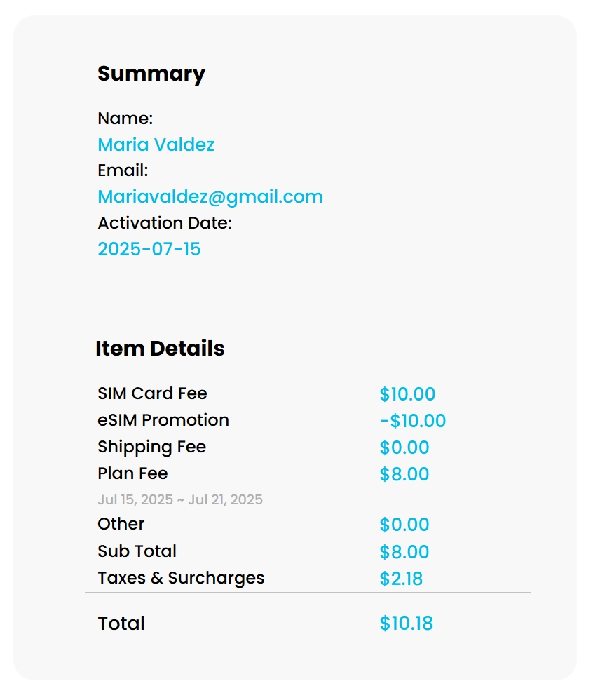
Task: Select the Other row's $0.00 amount
Action: tap(404, 525)
